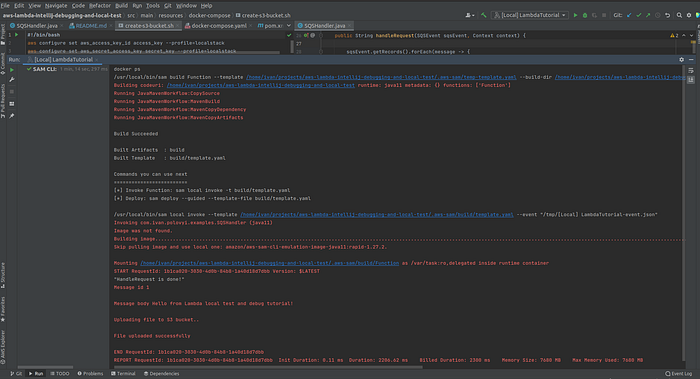Click the user account icon in the toolbar
Screen dimensions: 700x379
[470, 15]
